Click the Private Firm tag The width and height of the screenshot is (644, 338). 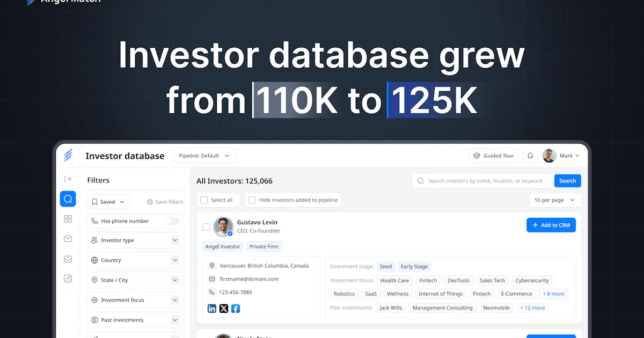[265, 247]
